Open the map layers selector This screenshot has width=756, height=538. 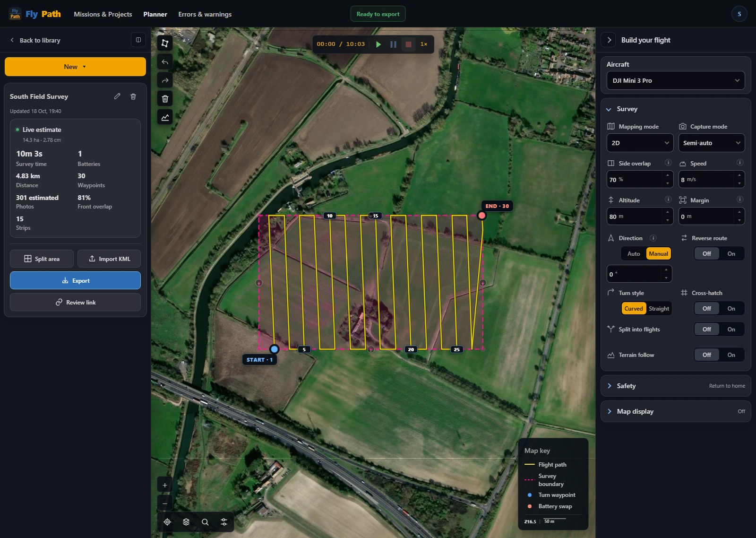(186, 522)
